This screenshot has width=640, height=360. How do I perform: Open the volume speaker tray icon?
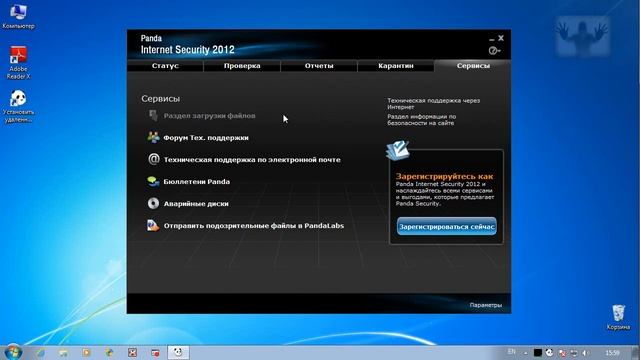click(585, 353)
